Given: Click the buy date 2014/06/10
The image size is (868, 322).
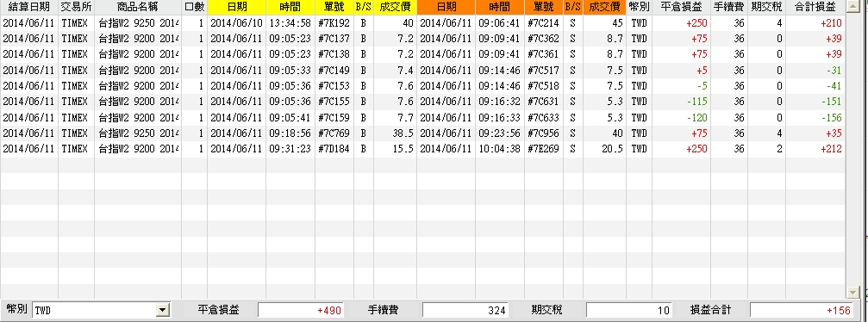Looking at the screenshot, I should pyautogui.click(x=236, y=23).
